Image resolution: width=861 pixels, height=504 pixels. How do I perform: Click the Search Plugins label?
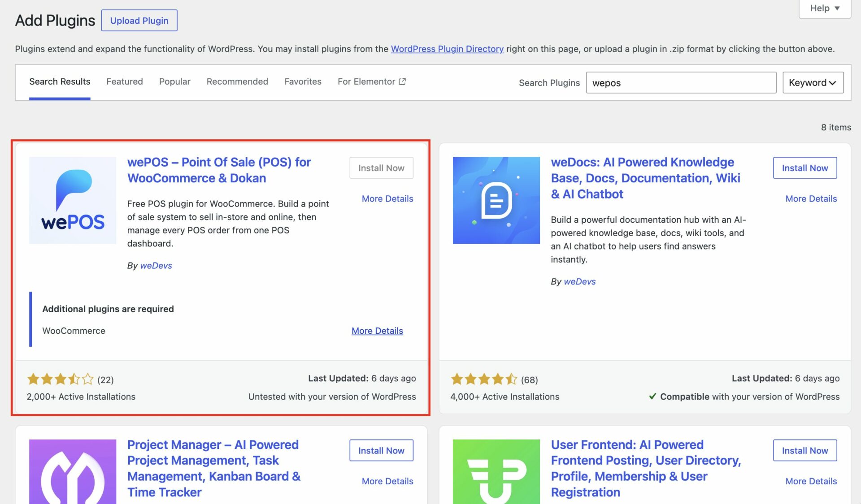pyautogui.click(x=549, y=83)
